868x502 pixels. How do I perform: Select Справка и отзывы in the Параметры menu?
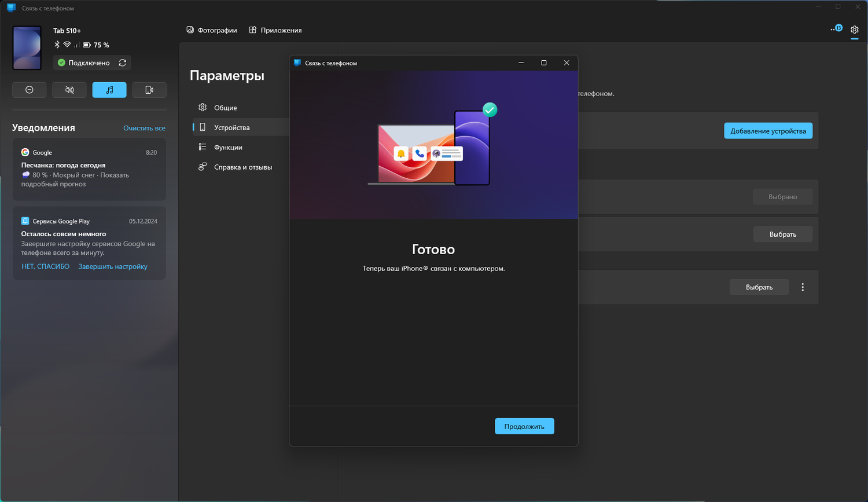coord(241,167)
